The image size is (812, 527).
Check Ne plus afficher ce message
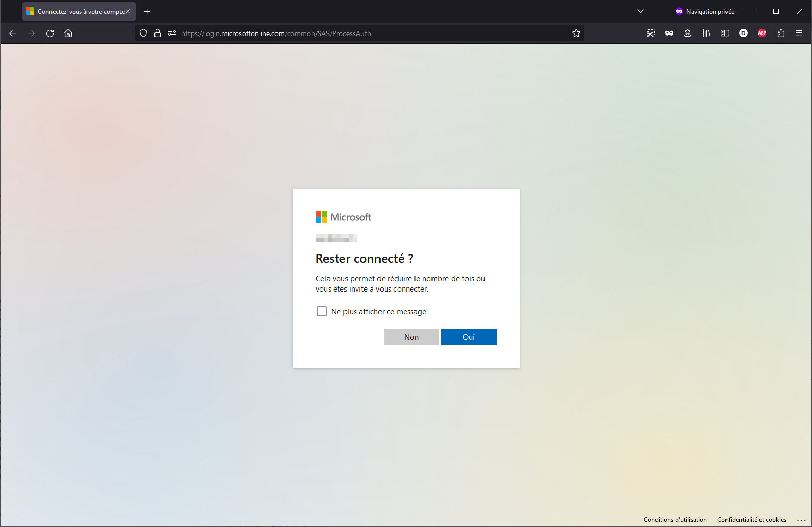(x=322, y=311)
